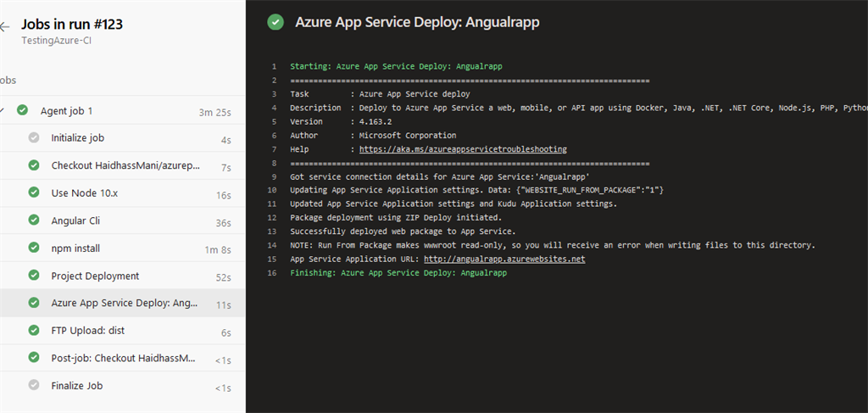The height and width of the screenshot is (413, 868).
Task: Click the log header green success icon
Action: coord(275,22)
